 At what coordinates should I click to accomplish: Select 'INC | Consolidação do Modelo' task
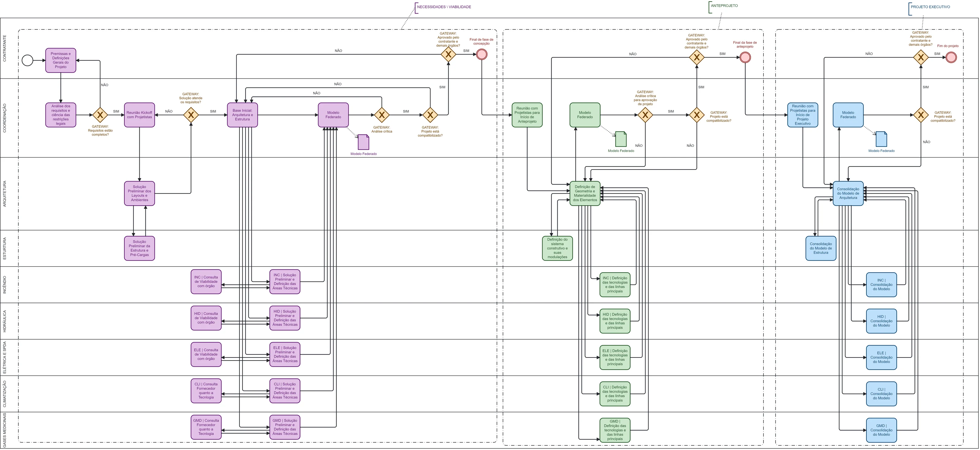[x=881, y=285]
